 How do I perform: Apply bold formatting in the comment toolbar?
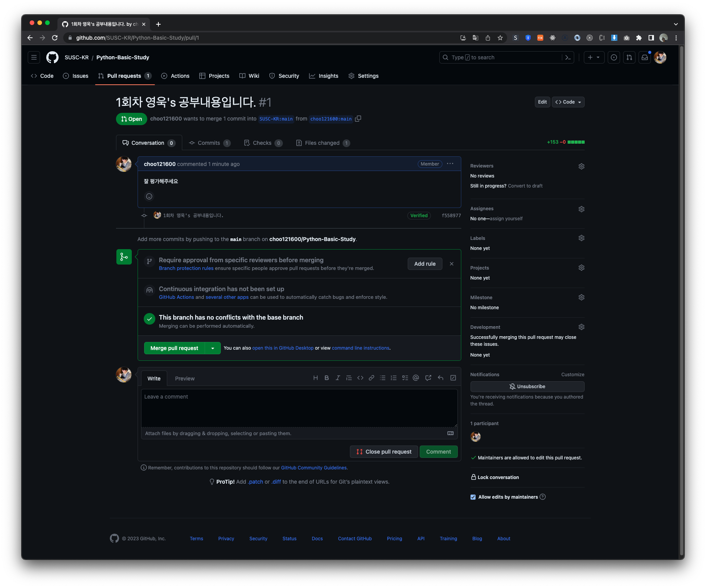(x=326, y=378)
